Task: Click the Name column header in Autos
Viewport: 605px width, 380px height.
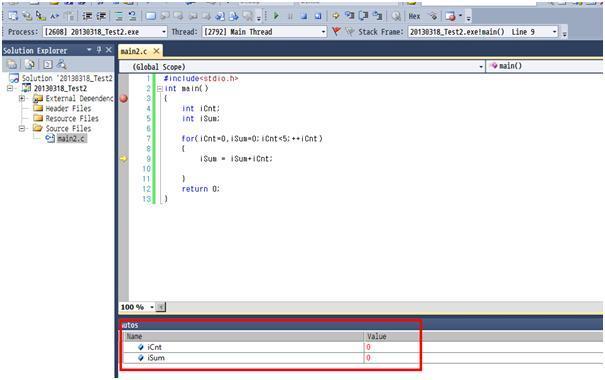Action: (x=244, y=336)
